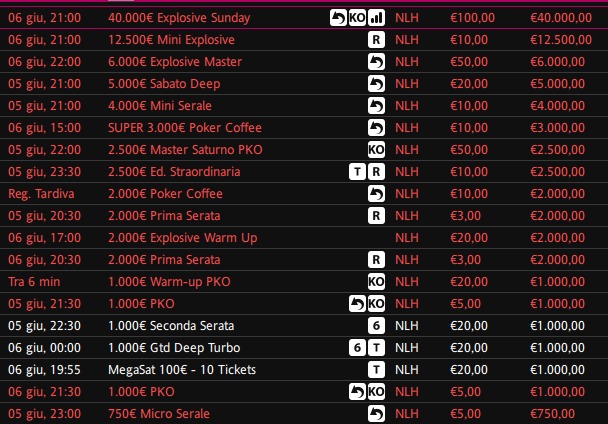Click the 06 giu, 19:55 MegaSat start time

pyautogui.click(x=44, y=370)
